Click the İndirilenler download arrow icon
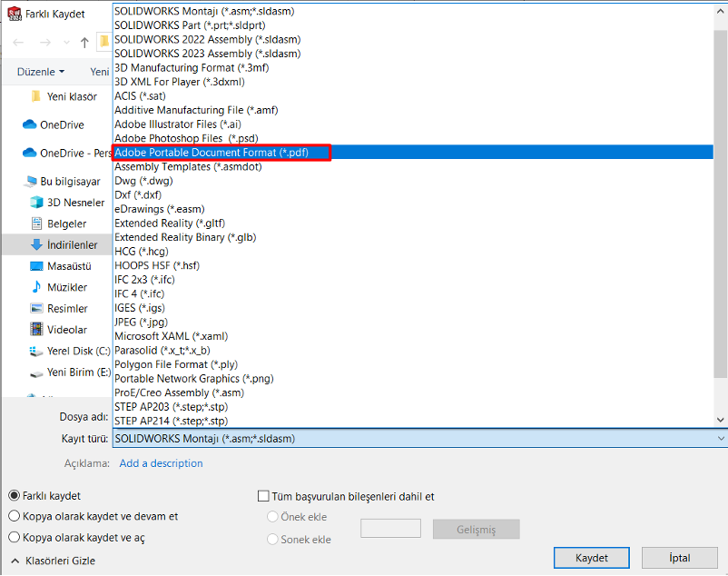The height and width of the screenshot is (576, 728). click(36, 244)
